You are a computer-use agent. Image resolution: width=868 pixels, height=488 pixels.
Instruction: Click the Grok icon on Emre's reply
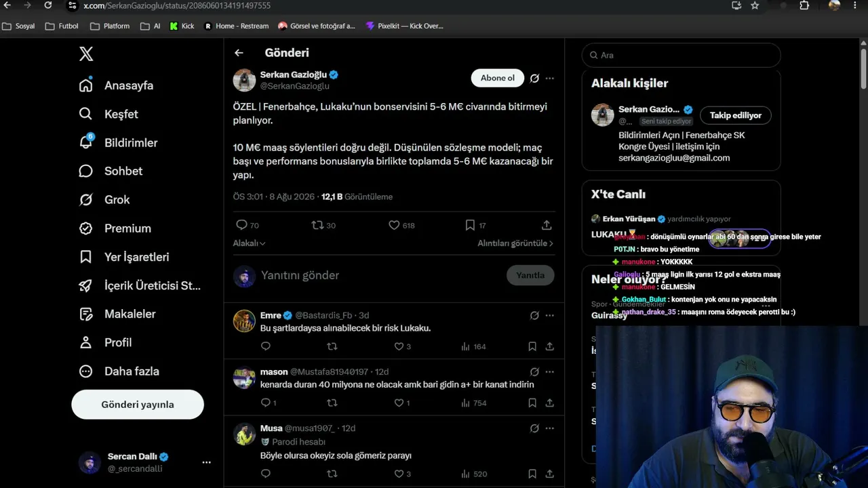pyautogui.click(x=534, y=315)
